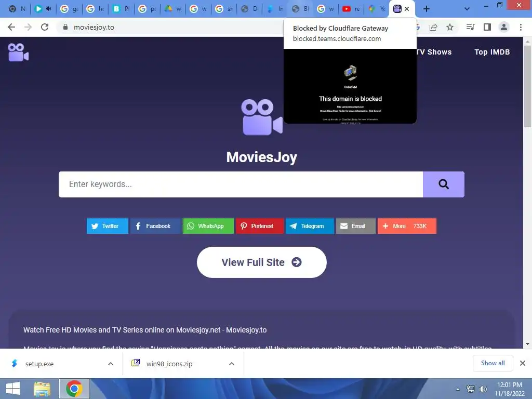
Task: Open the Chrome three-dot menu
Action: (521, 27)
